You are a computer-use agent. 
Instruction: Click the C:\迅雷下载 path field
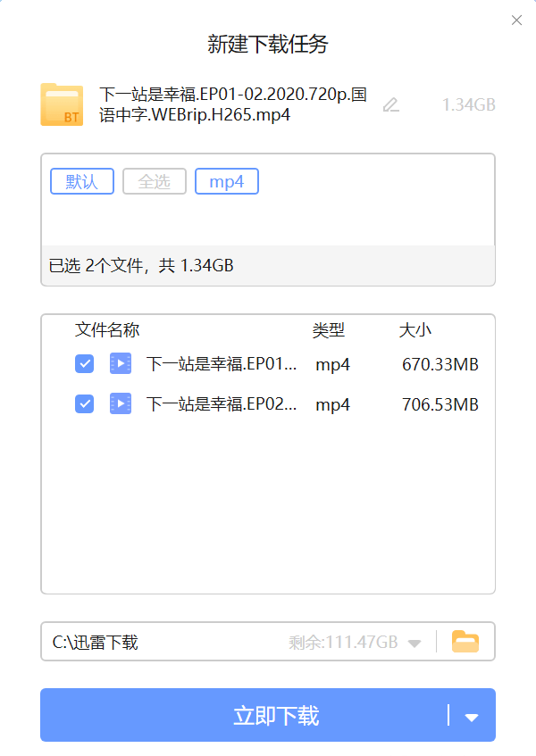click(268, 642)
